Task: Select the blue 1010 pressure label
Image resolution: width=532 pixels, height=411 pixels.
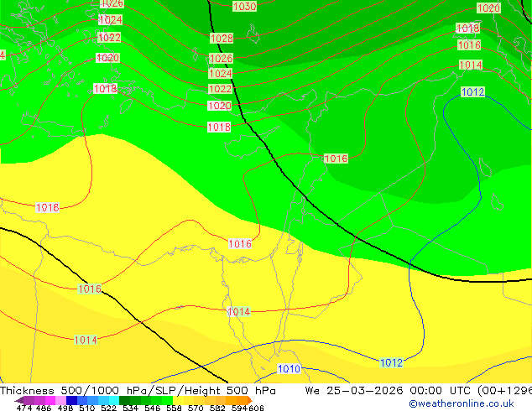Action: point(289,368)
